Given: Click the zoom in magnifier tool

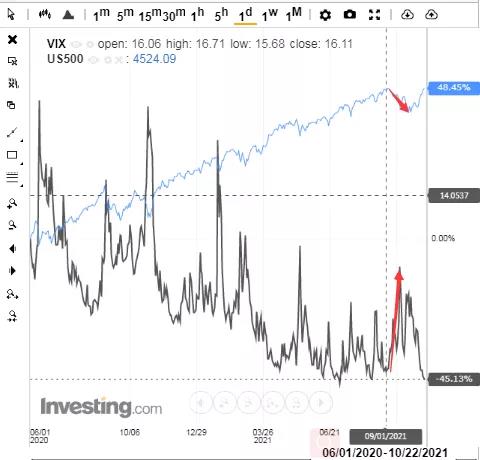Looking at the screenshot, I should click(12, 203).
